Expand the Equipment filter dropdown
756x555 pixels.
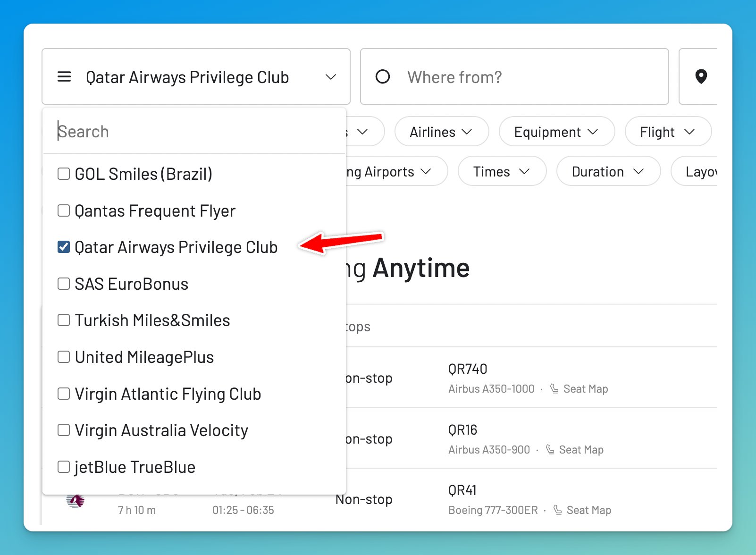coord(556,132)
